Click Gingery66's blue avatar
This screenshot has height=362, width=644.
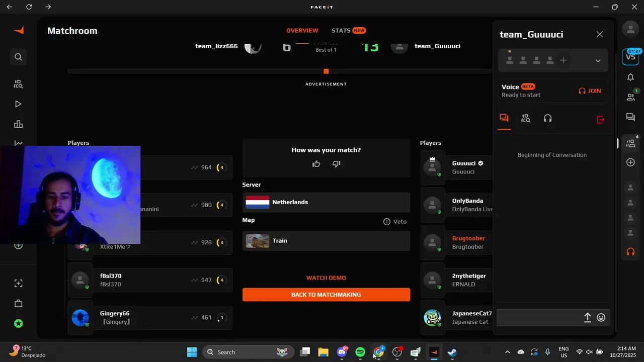80,318
